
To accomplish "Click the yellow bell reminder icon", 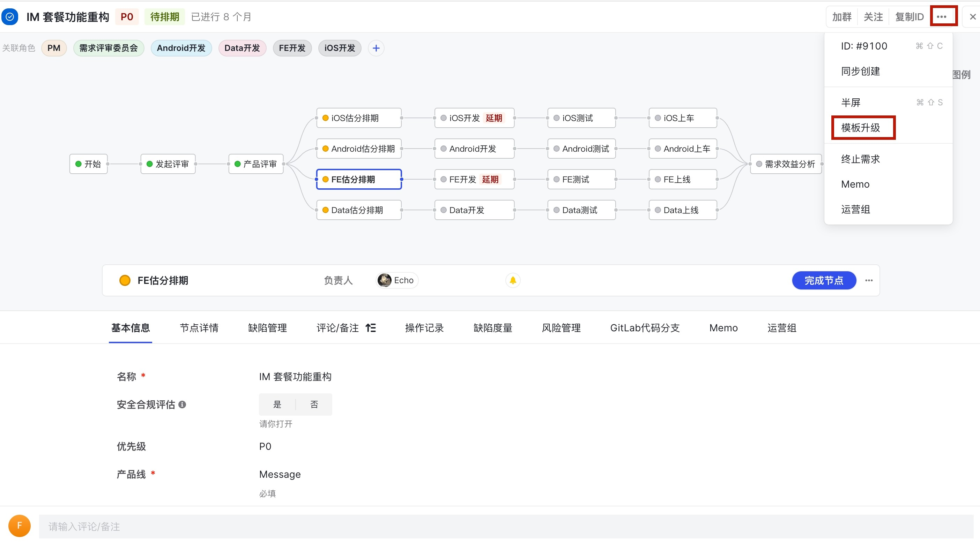I will (513, 280).
